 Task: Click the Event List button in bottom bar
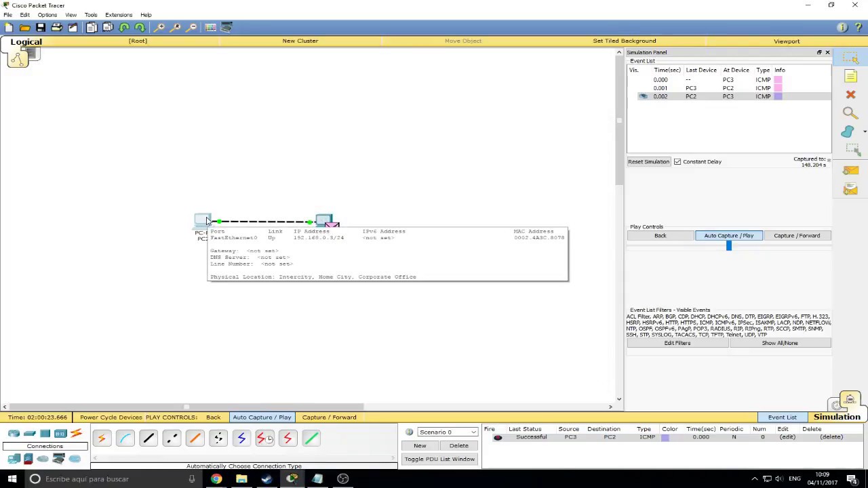(x=782, y=417)
